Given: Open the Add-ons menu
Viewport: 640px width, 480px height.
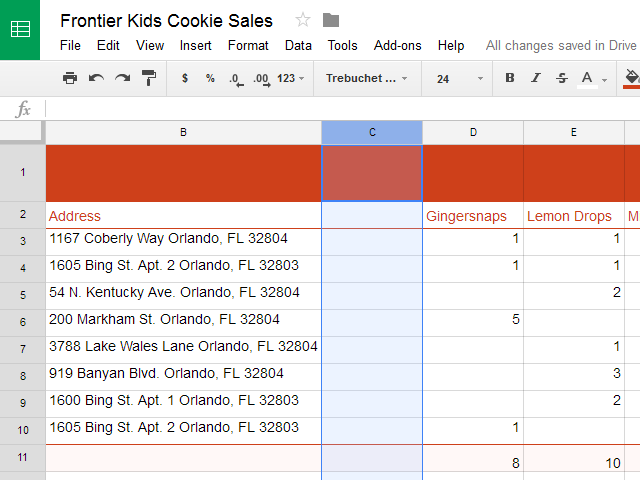Looking at the screenshot, I should coord(398,45).
